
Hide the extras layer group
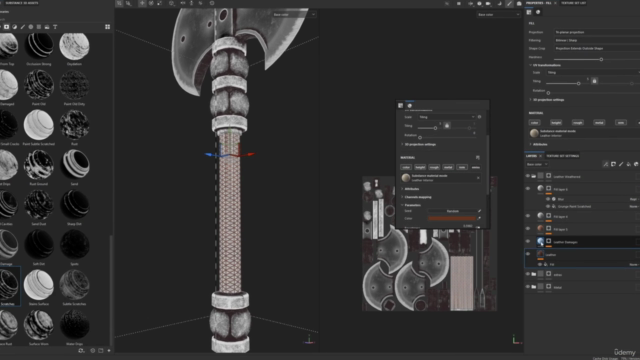528,274
